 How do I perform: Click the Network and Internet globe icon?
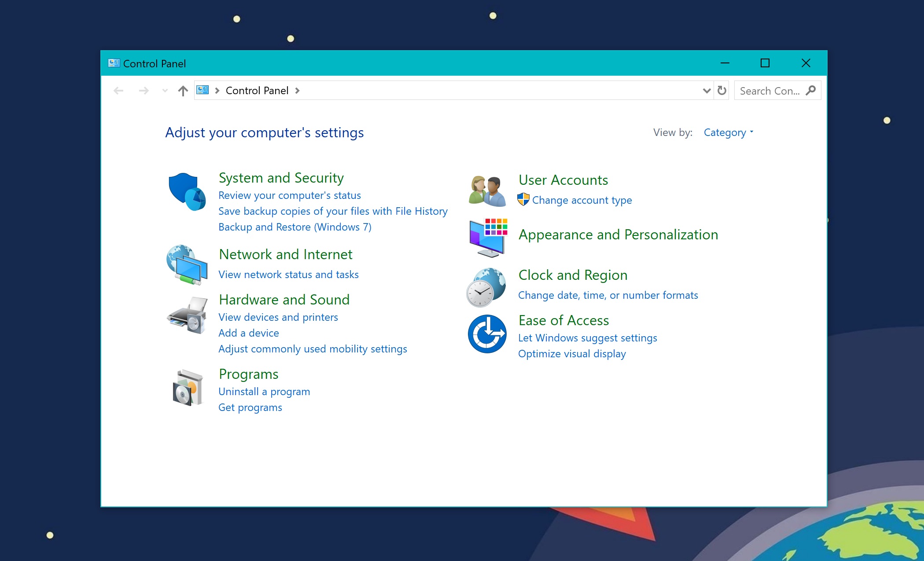click(187, 265)
